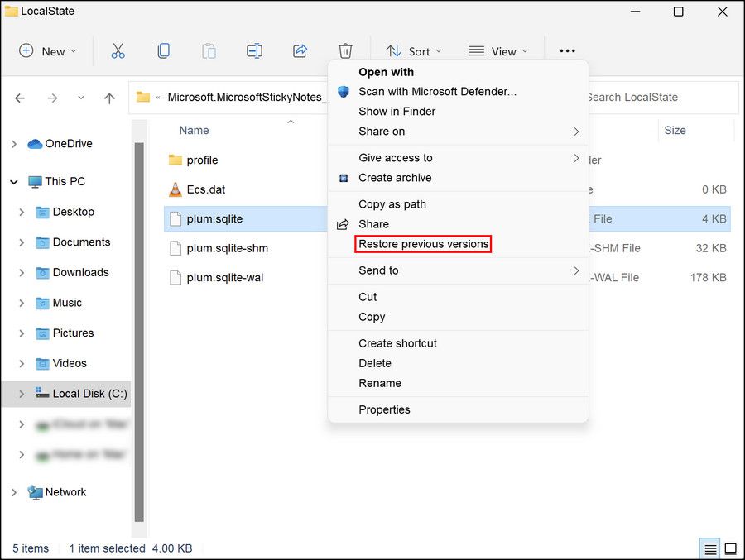Select Downloads in navigation pane
The height and width of the screenshot is (560, 745).
click(81, 273)
